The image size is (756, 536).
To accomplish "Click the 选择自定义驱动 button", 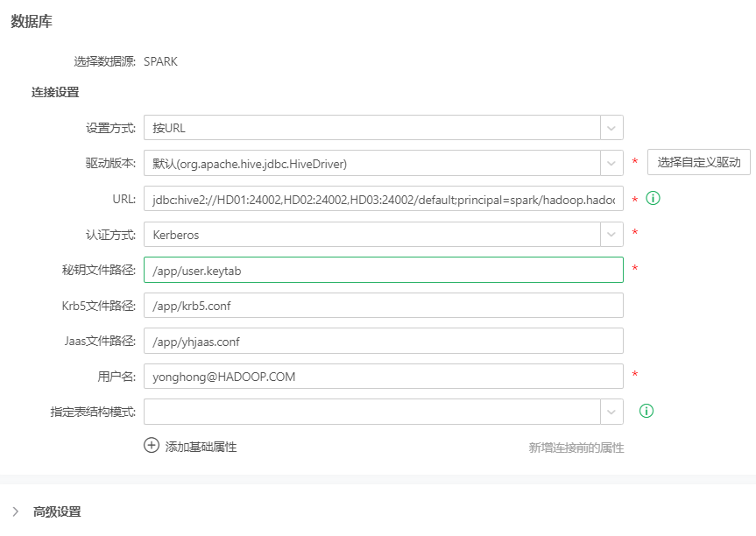I will coord(696,163).
